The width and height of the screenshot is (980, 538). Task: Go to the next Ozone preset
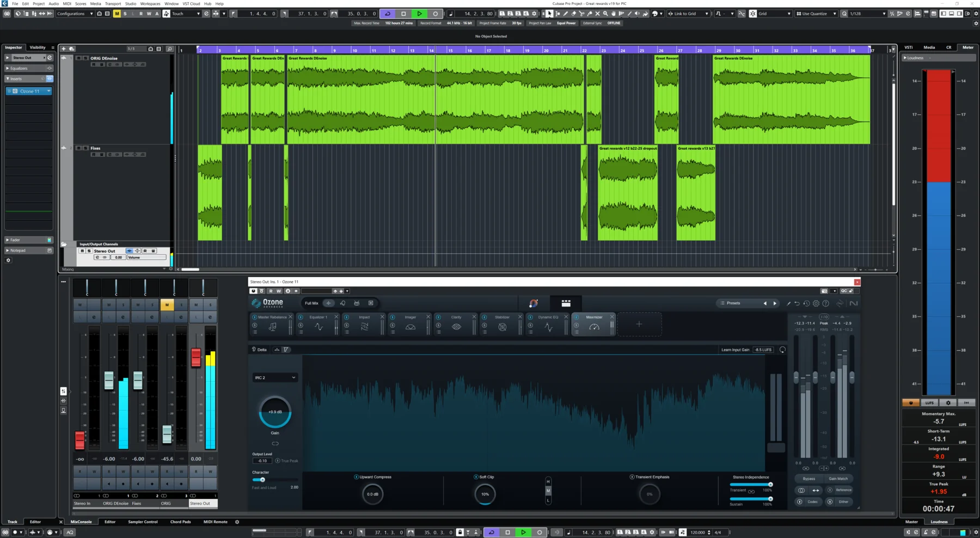pyautogui.click(x=775, y=303)
